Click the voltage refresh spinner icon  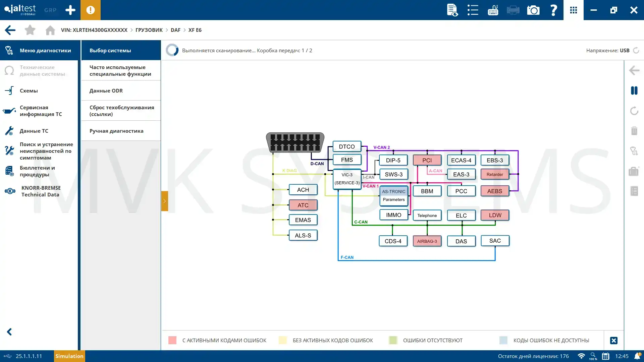636,50
